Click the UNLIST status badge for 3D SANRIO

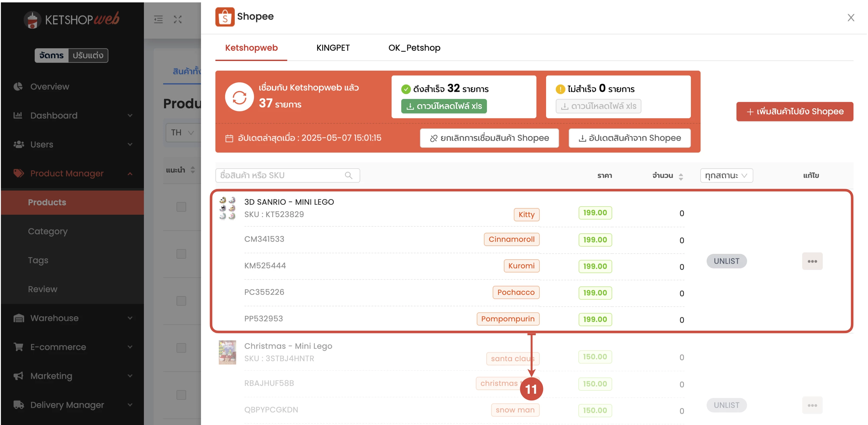(726, 261)
